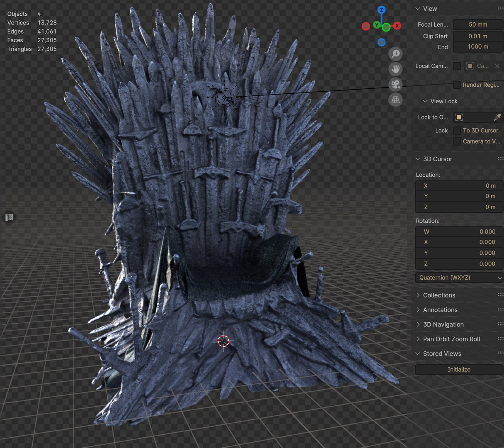Click the 3D Cursor Location Z field

point(459,207)
